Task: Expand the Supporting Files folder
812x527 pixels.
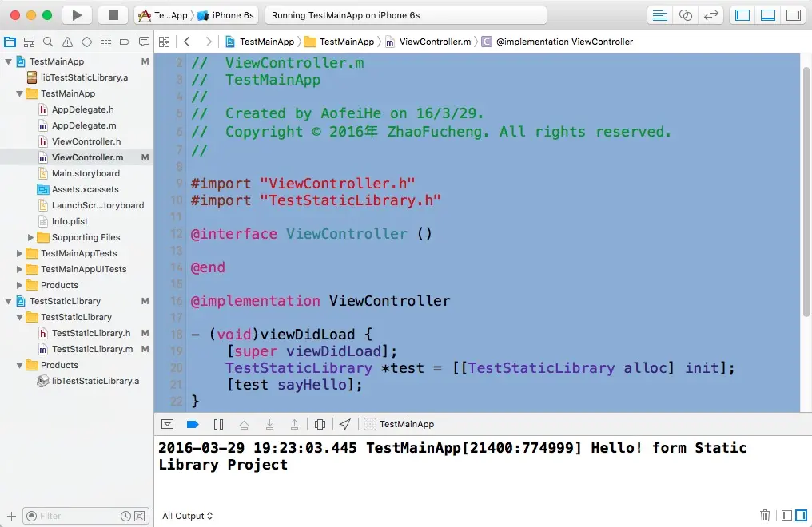Action: pos(30,237)
